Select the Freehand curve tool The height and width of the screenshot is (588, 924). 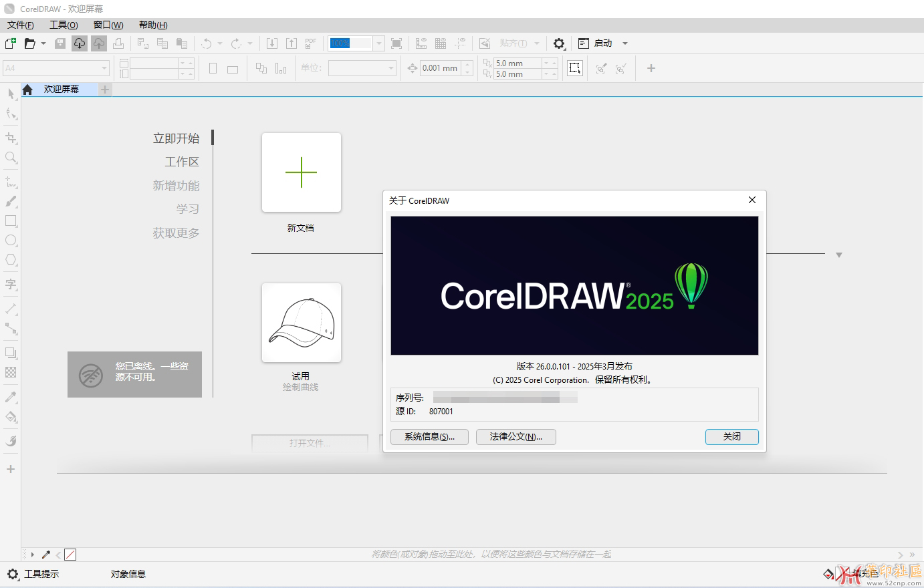(x=11, y=182)
